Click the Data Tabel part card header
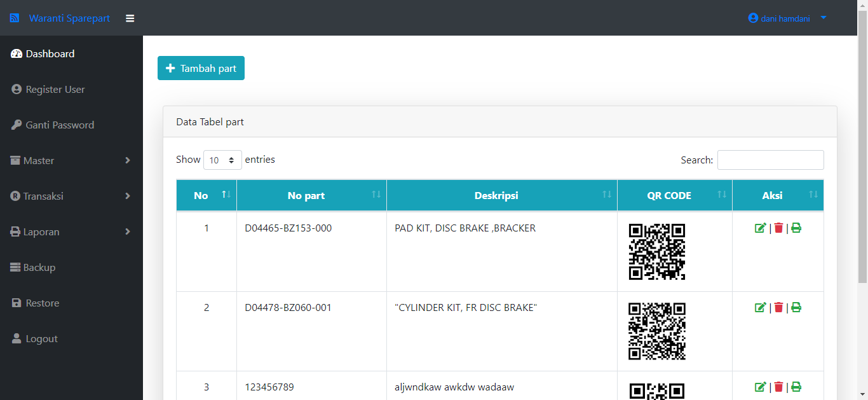This screenshot has height=400, width=868. (x=500, y=121)
